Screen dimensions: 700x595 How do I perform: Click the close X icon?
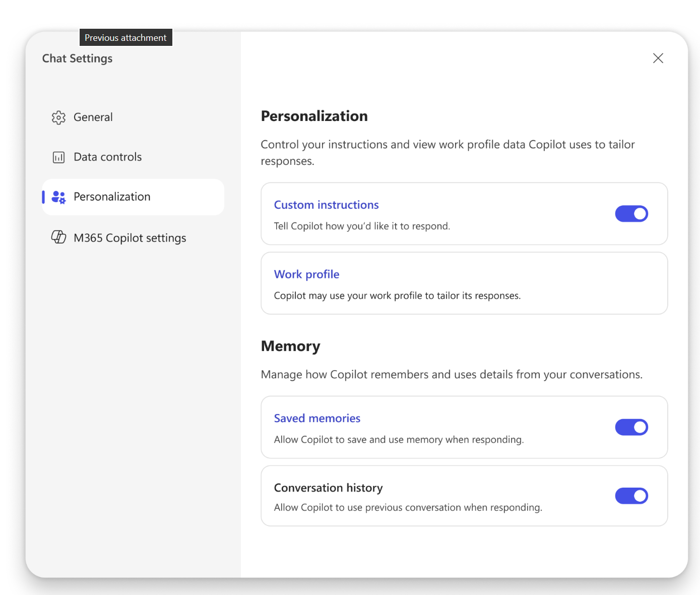(658, 58)
